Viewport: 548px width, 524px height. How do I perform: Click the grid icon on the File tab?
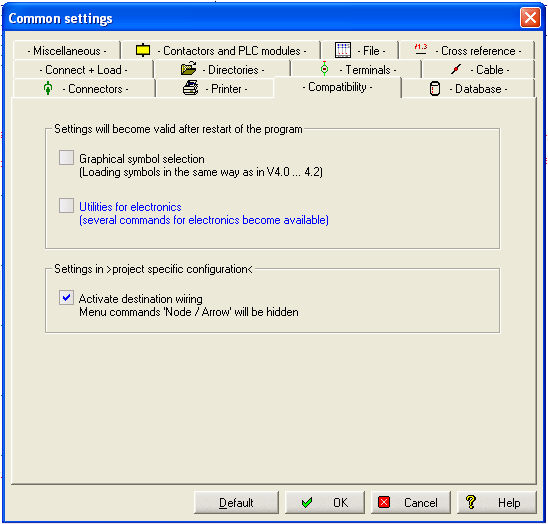pyautogui.click(x=342, y=50)
